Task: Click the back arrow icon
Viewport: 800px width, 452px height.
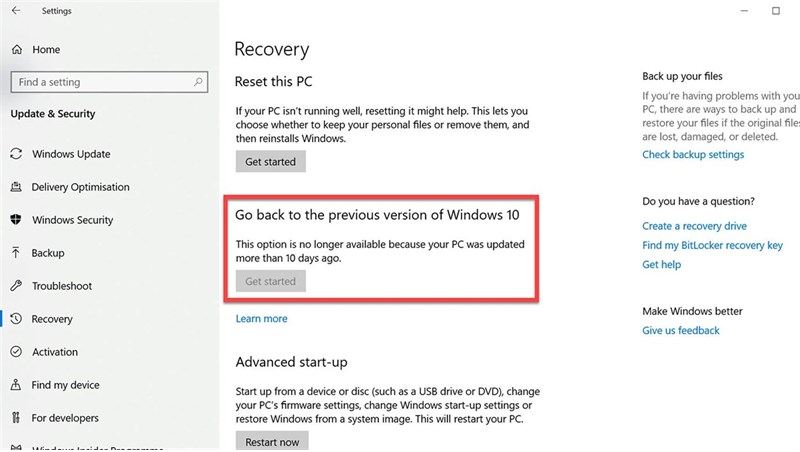Action: (16, 12)
